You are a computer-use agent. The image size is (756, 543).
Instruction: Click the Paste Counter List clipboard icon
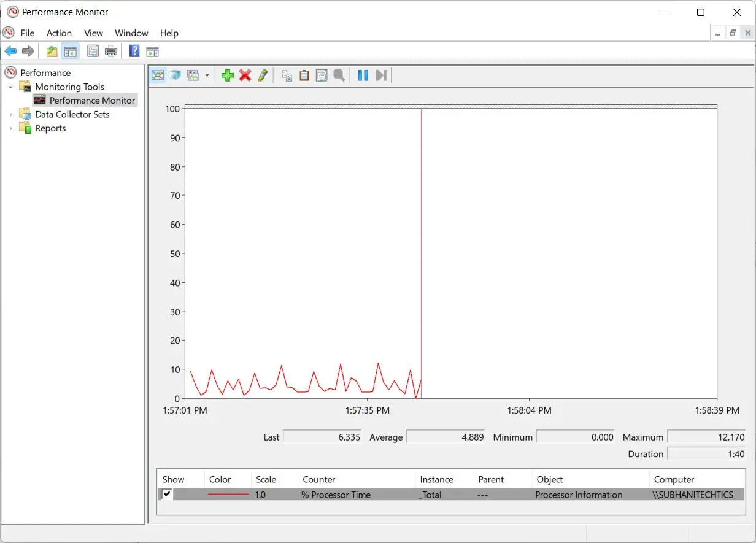[304, 75]
